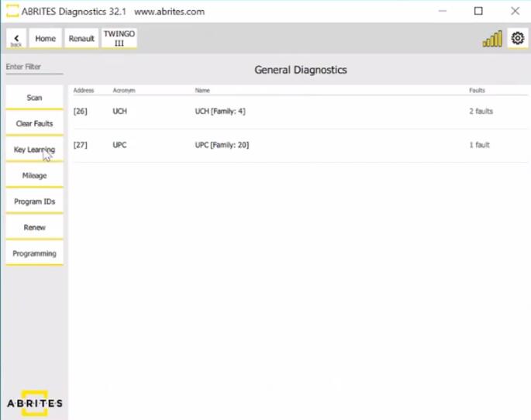Click the ABRITES logo at sidebar bottom

(35, 403)
